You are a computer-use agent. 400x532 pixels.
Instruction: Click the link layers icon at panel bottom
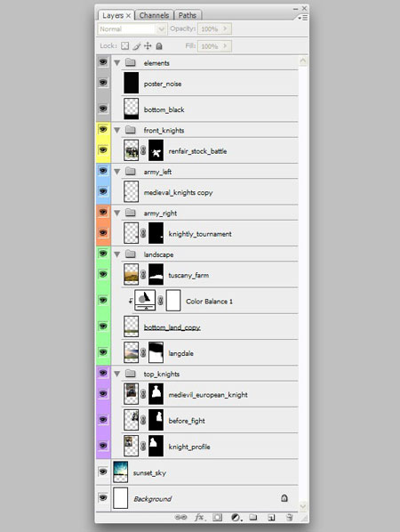click(x=180, y=517)
